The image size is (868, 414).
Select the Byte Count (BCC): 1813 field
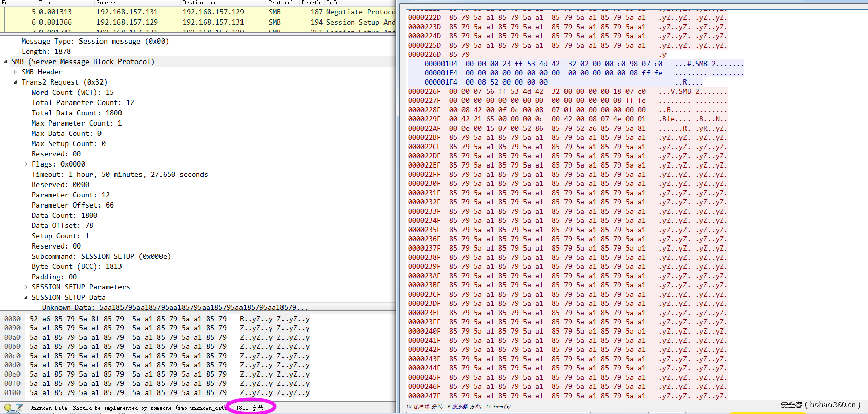pos(77,266)
